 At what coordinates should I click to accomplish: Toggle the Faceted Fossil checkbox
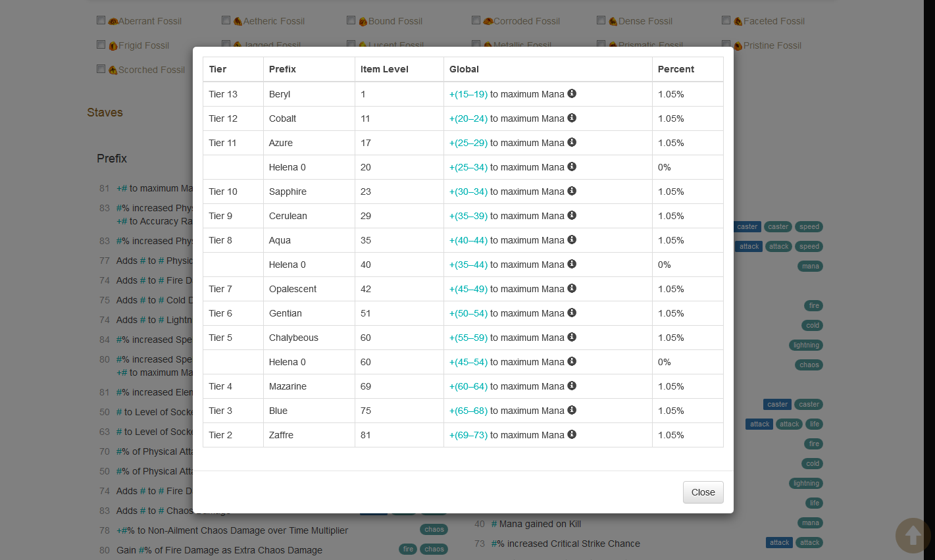tap(726, 20)
